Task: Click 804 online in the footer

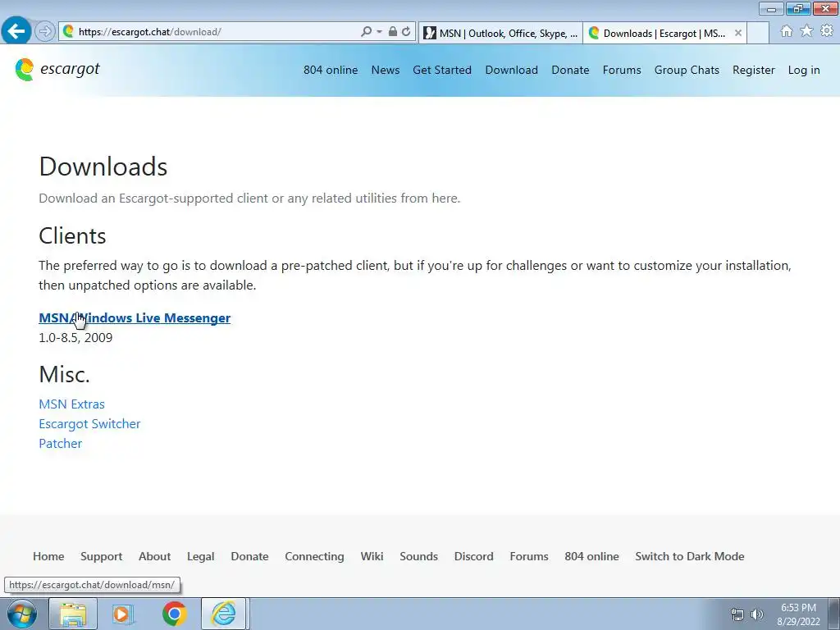Action: (591, 556)
